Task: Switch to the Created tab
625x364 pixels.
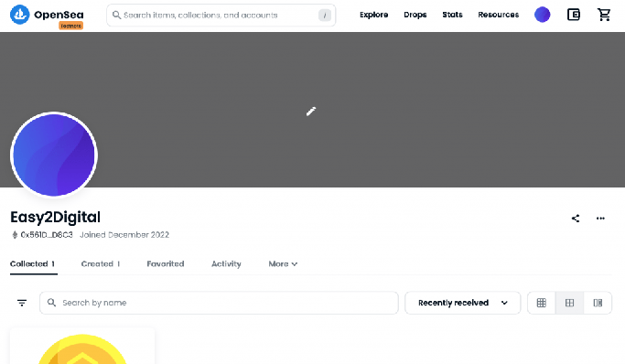Action: tap(101, 264)
